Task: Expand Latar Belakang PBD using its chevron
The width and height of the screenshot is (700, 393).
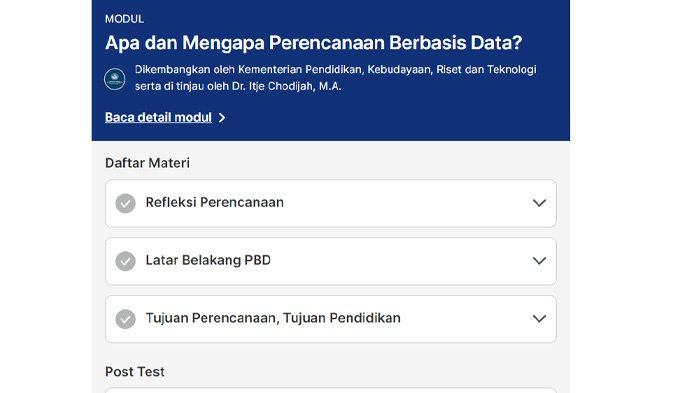Action: [539, 261]
